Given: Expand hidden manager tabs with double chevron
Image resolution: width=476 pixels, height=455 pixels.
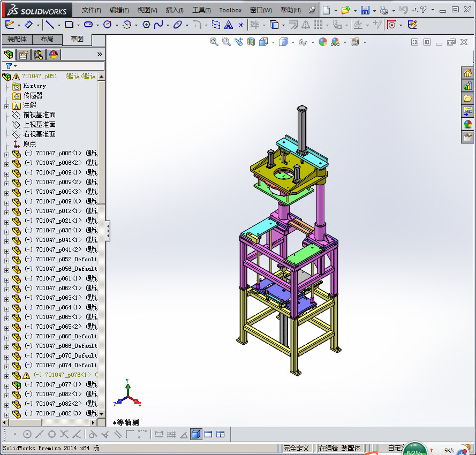Looking at the screenshot, I should click(100, 55).
